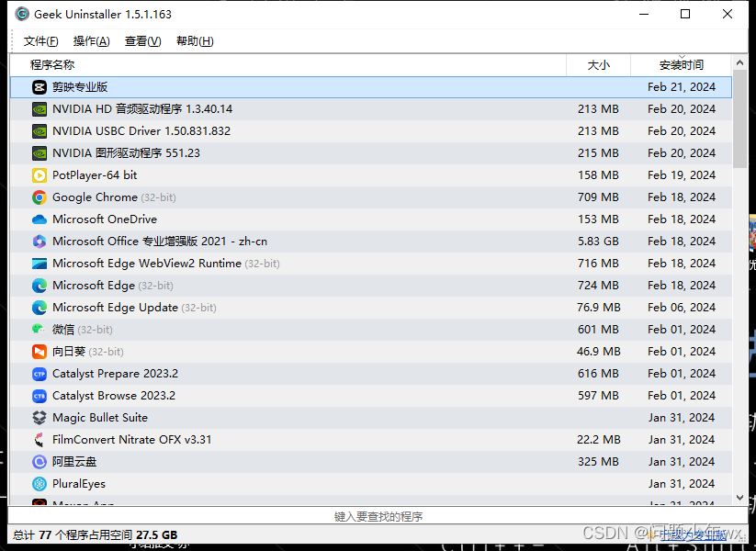This screenshot has width=756, height=551.
Task: Select FilmConvert Nitrate OFX v3.31 entry
Action: 131,440
